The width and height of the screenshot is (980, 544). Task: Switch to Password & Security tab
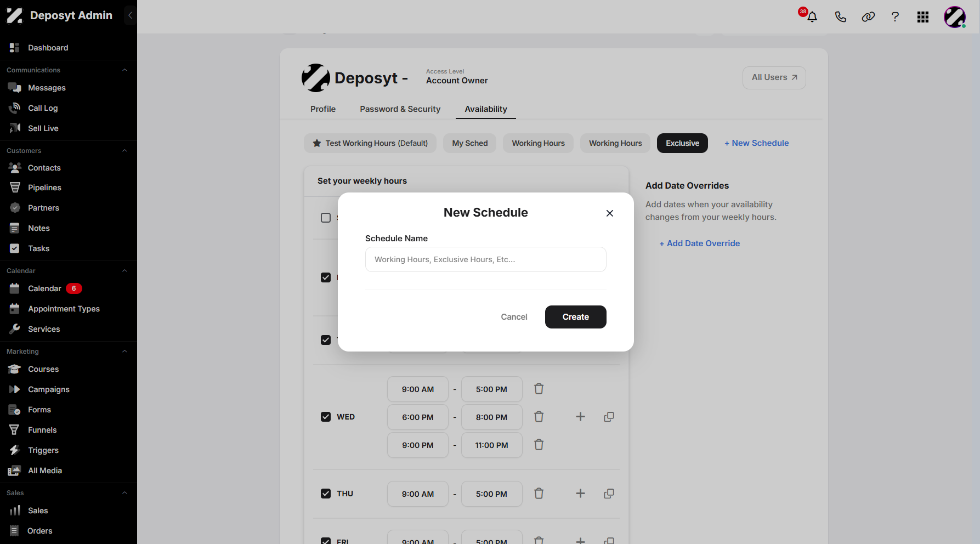pyautogui.click(x=400, y=109)
